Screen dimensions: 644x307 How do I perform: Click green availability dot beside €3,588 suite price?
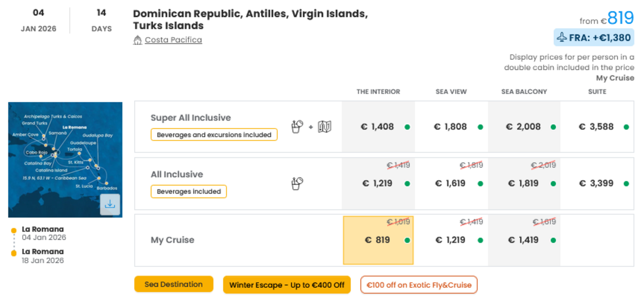[x=626, y=127]
